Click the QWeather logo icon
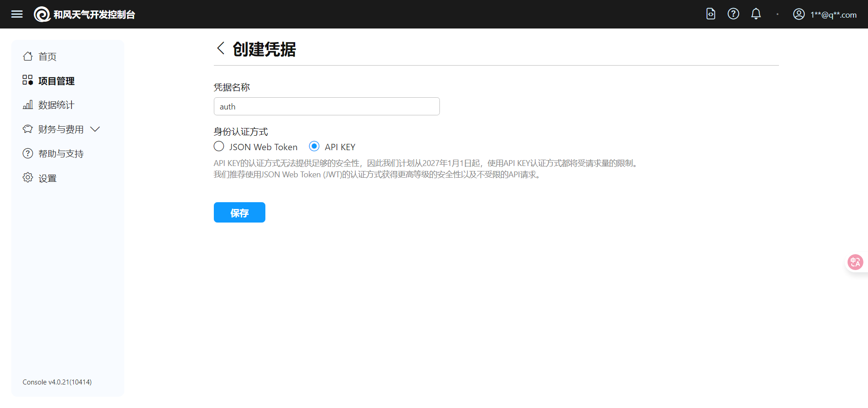The image size is (868, 408). coord(42,14)
